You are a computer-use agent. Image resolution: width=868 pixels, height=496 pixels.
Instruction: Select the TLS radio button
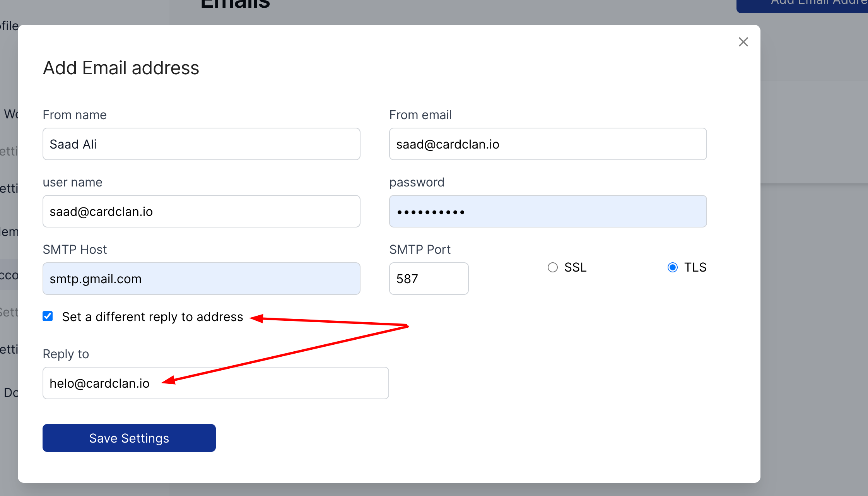673,267
